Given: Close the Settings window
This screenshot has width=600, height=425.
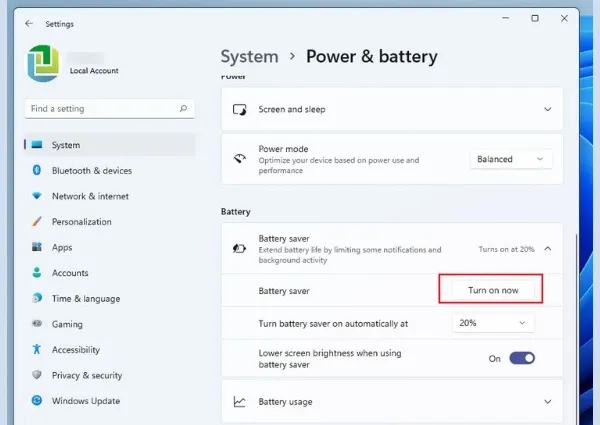Looking at the screenshot, I should click(564, 18).
